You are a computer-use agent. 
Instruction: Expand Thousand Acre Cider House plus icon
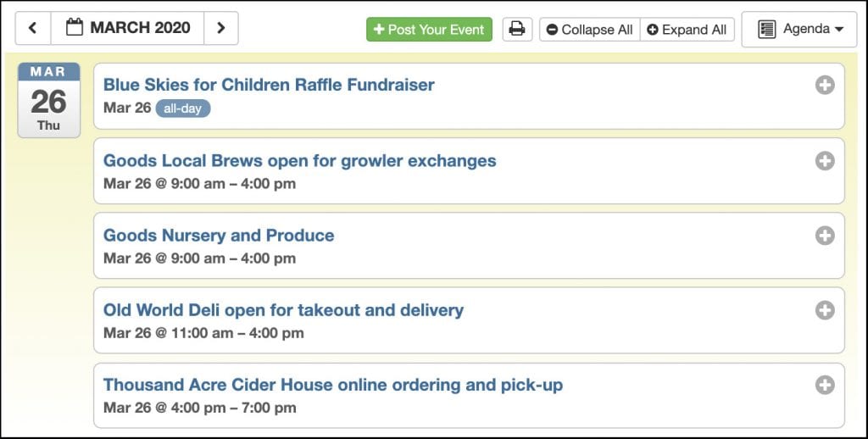[x=825, y=385]
